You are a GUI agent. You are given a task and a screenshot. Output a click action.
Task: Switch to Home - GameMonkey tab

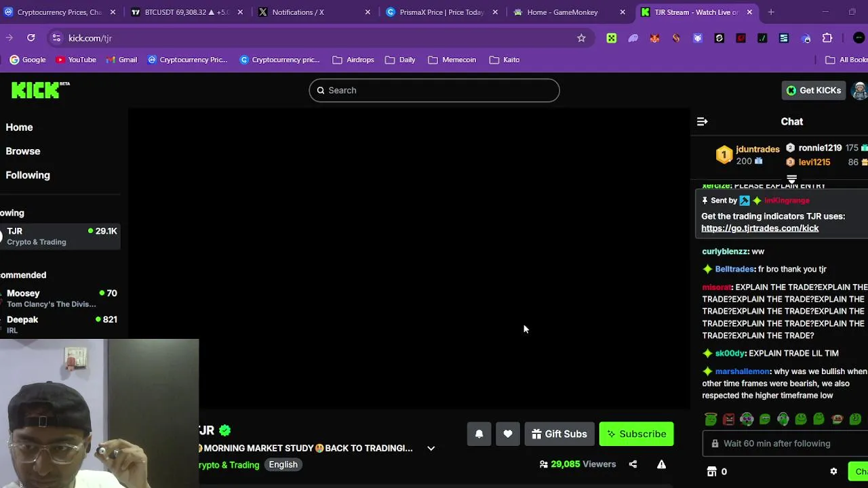[570, 12]
